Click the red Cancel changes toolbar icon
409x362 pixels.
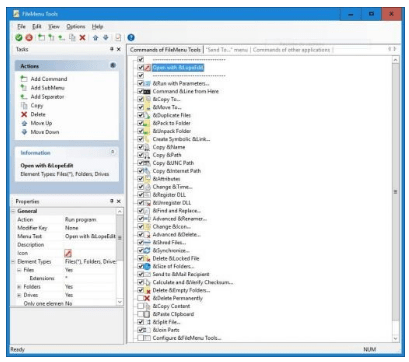(x=29, y=38)
